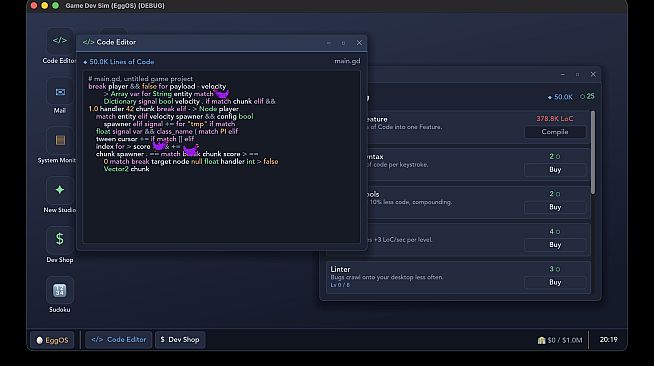
Task: Click the 50.0K counter in Dev Shop
Action: [x=560, y=97]
